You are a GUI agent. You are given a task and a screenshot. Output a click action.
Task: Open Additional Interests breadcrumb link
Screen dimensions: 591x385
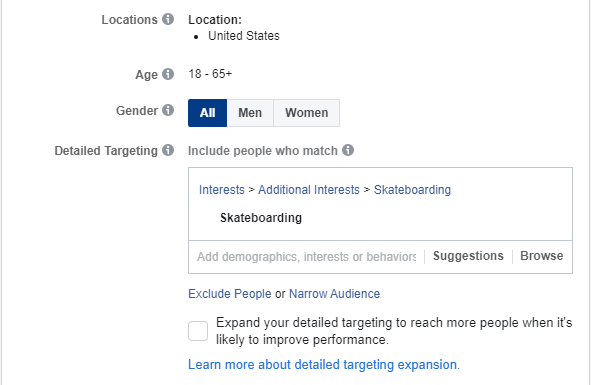tap(309, 190)
